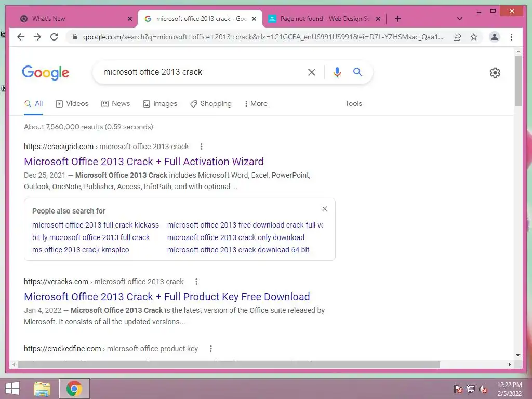
Task: Submit search with the magnifier icon
Action: click(x=357, y=72)
